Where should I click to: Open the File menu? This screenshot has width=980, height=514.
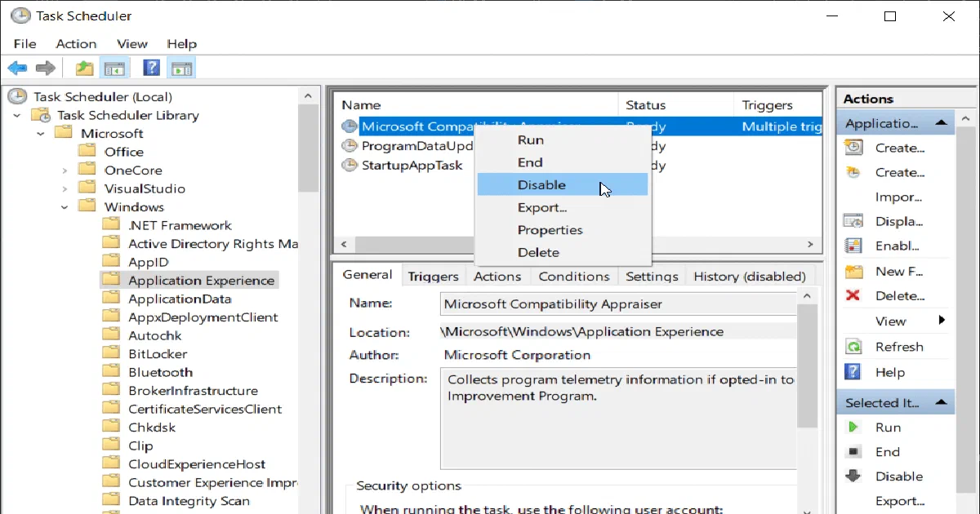(x=24, y=44)
